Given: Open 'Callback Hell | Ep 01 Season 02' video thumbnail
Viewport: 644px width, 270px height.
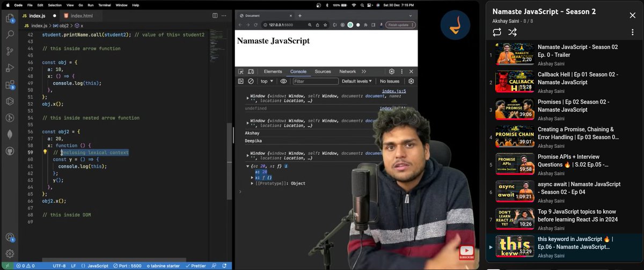Looking at the screenshot, I should pyautogui.click(x=514, y=82).
